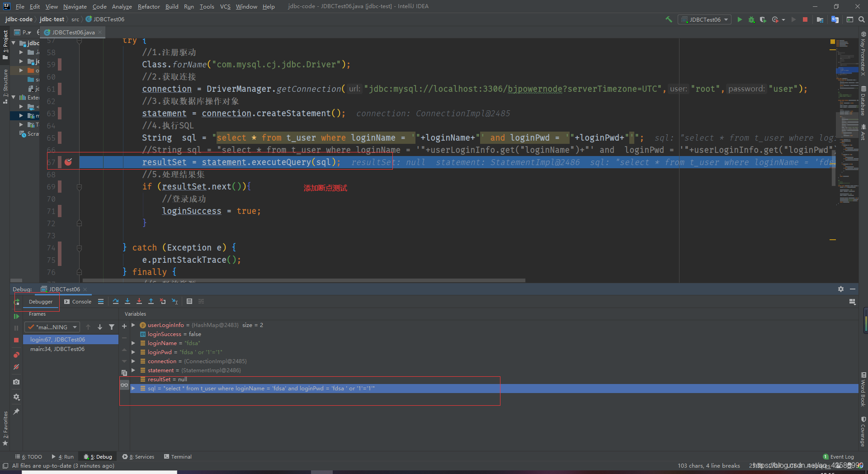Open Search Everywhere magnifier icon
Screen dimensions: 868x474
point(862,19)
